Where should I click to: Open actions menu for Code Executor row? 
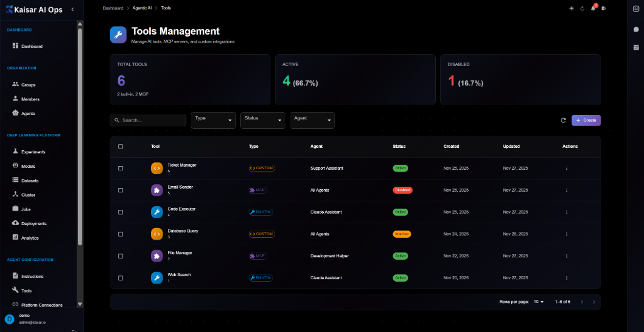click(x=567, y=212)
